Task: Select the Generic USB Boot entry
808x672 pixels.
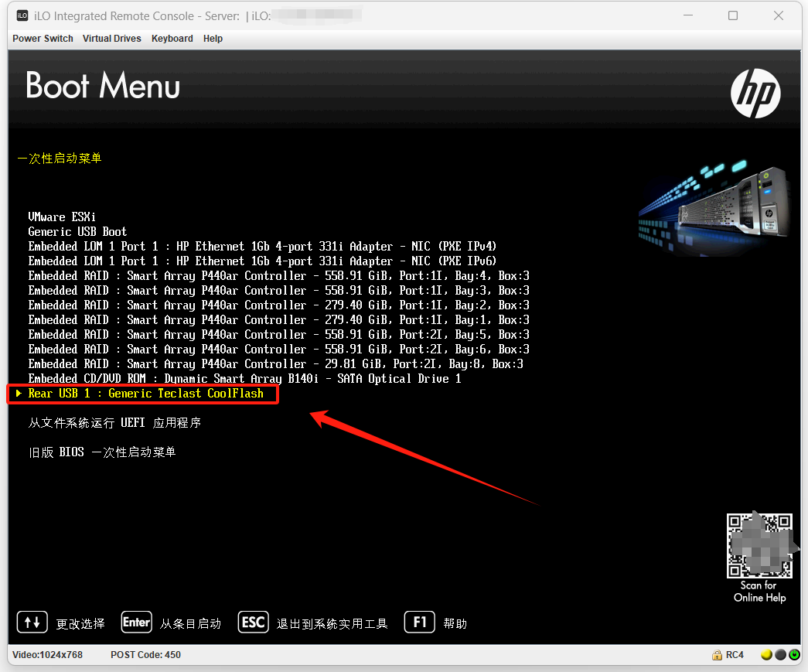Action: pos(77,232)
